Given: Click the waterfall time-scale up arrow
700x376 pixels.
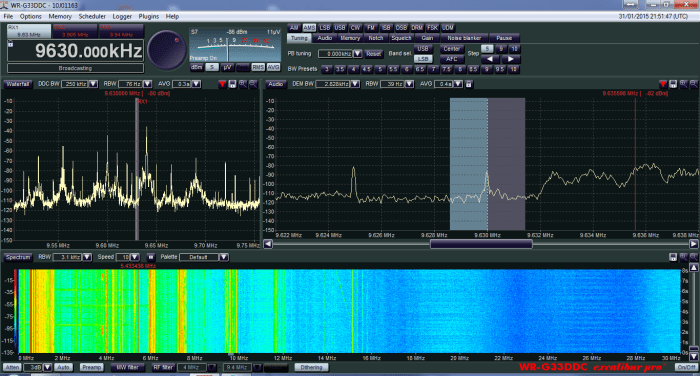Looking at the screenshot, I should (694, 267).
